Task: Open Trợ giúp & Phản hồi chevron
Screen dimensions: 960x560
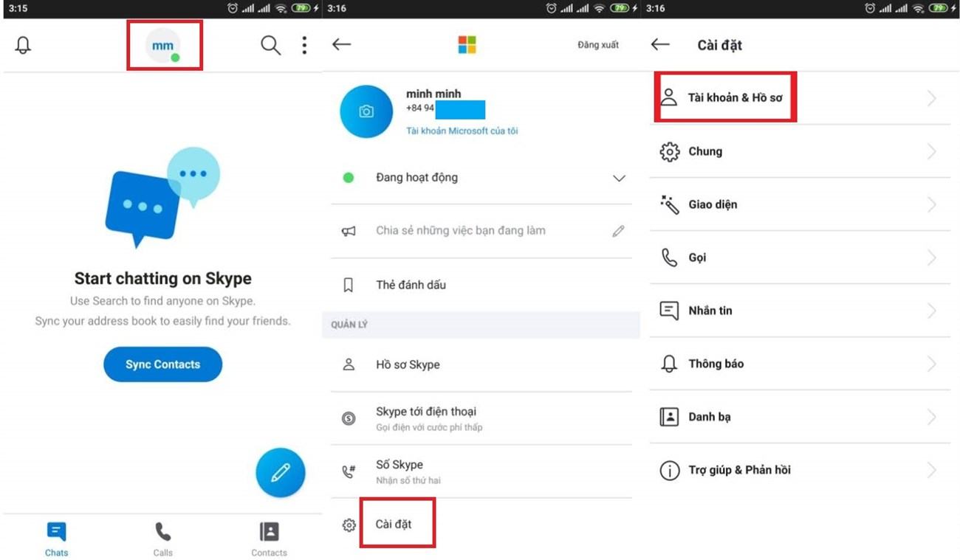Action: (932, 470)
